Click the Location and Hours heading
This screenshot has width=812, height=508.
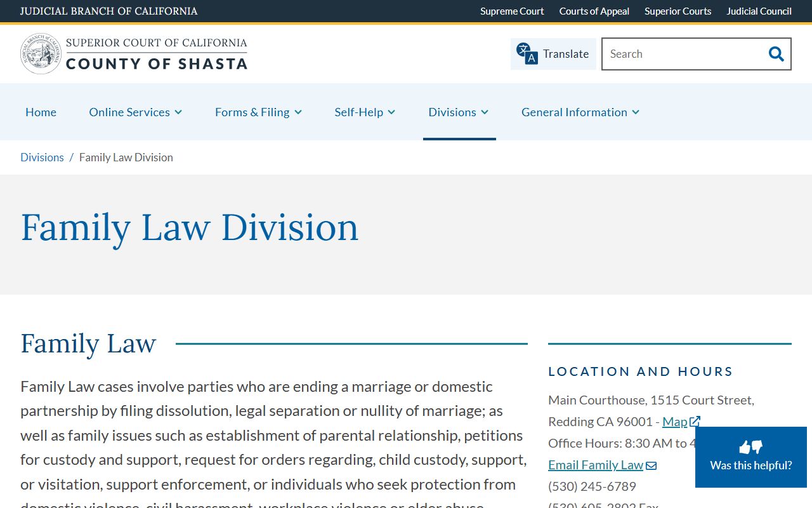[641, 371]
